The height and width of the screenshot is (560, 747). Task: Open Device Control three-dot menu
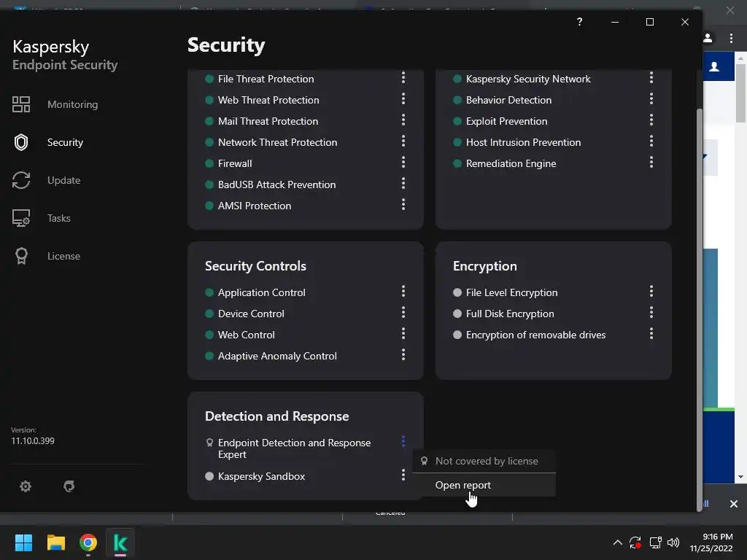pyautogui.click(x=403, y=312)
